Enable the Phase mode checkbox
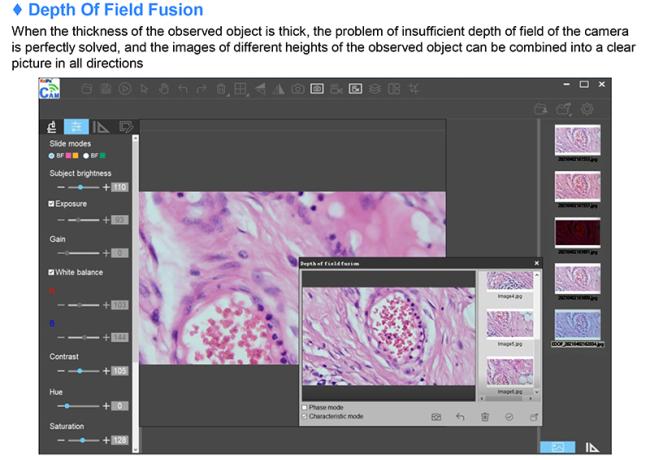Viewport: 650px width, 460px height. coord(305,407)
